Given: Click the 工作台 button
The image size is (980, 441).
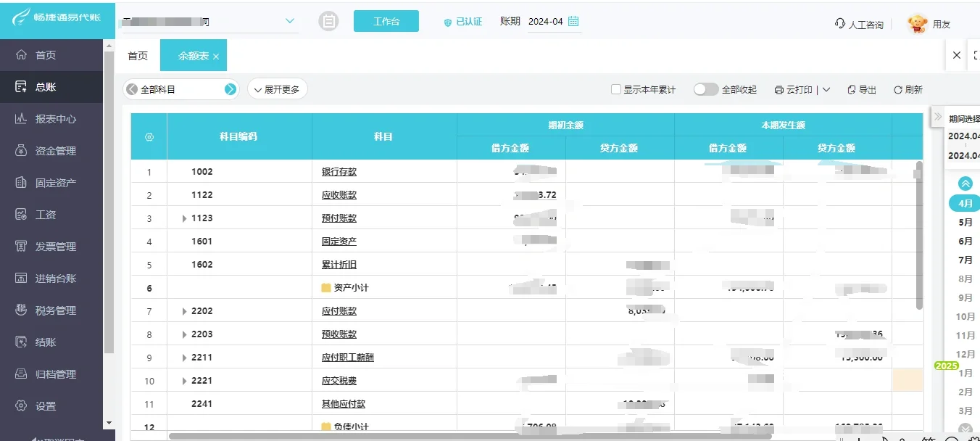Looking at the screenshot, I should (386, 21).
